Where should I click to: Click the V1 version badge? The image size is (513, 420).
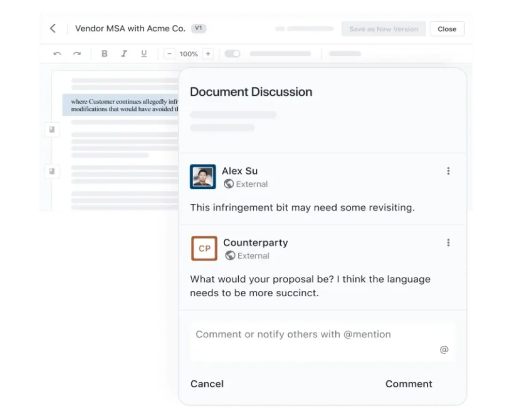tap(199, 28)
